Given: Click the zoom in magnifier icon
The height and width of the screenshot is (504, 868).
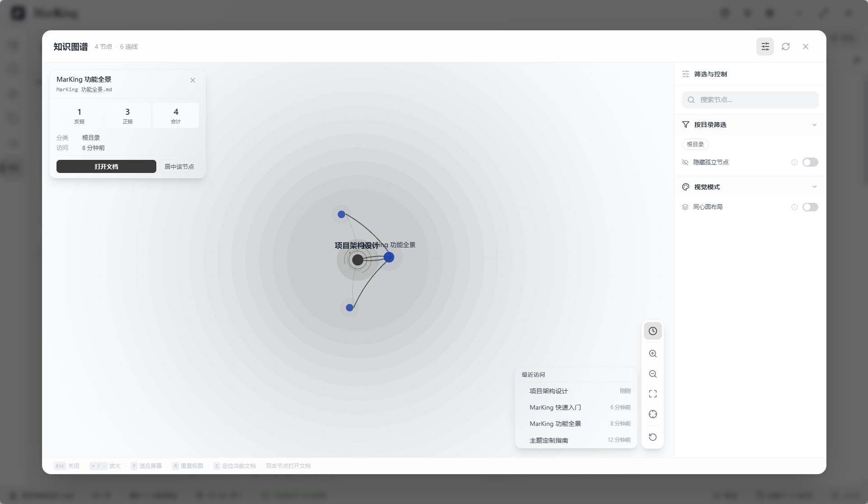Looking at the screenshot, I should pos(652,354).
